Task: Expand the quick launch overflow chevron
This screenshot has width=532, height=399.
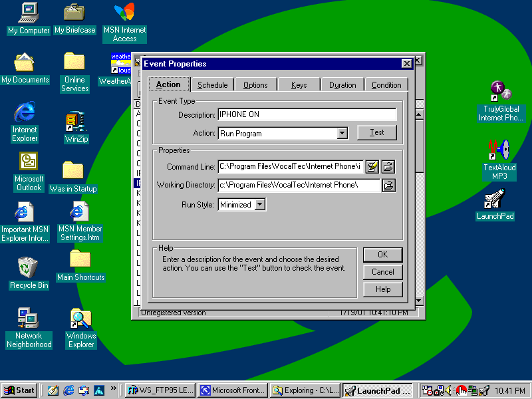Action: tap(113, 388)
